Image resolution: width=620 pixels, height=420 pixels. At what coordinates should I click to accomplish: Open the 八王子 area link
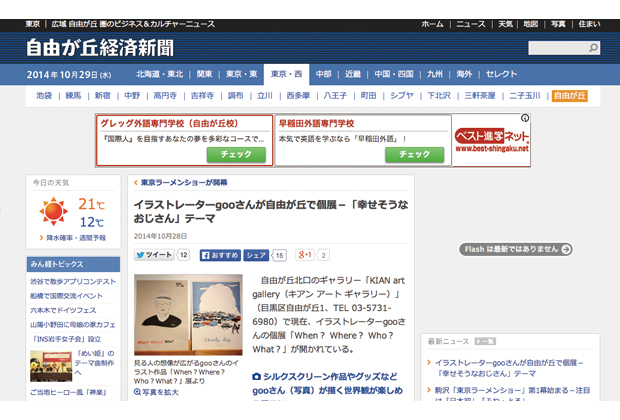pyautogui.click(x=335, y=96)
